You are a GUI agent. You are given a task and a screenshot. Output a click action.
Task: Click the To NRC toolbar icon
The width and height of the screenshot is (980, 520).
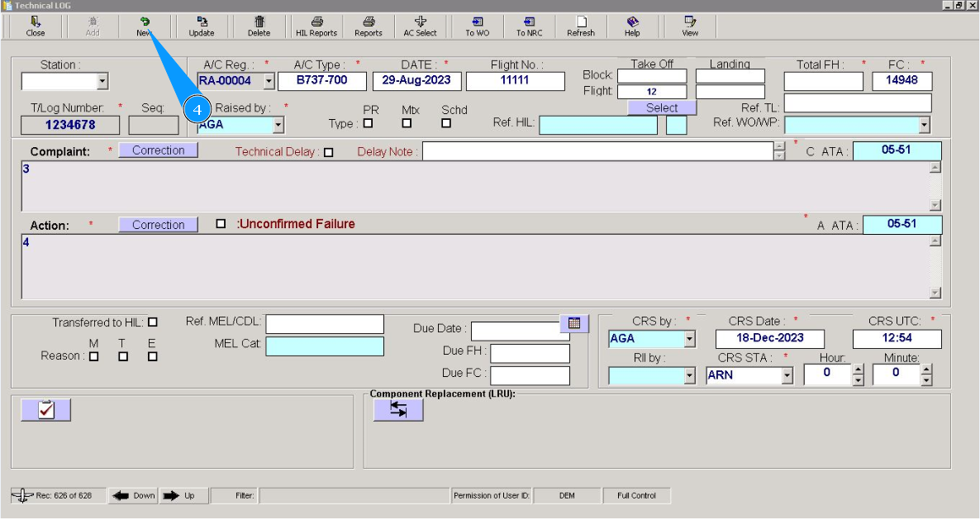click(530, 27)
